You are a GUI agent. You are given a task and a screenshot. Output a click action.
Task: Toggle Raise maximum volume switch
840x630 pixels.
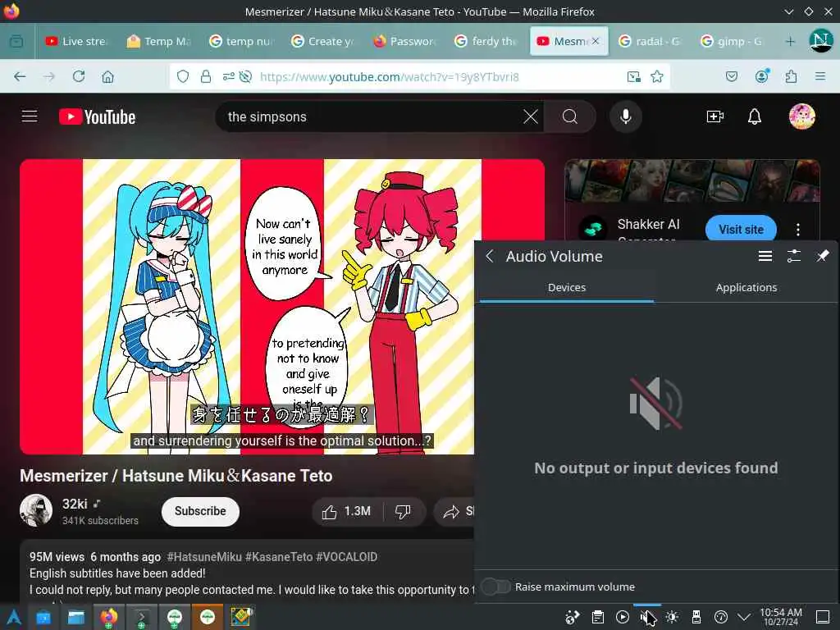coord(495,587)
